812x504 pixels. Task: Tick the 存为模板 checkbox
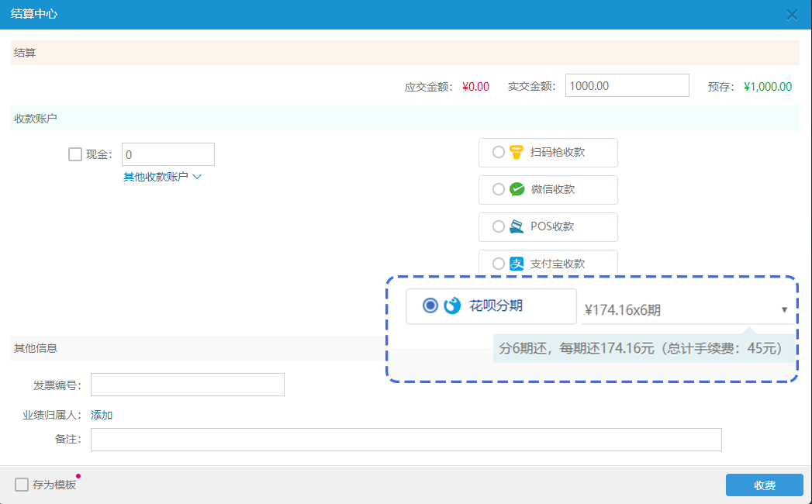coord(22,485)
